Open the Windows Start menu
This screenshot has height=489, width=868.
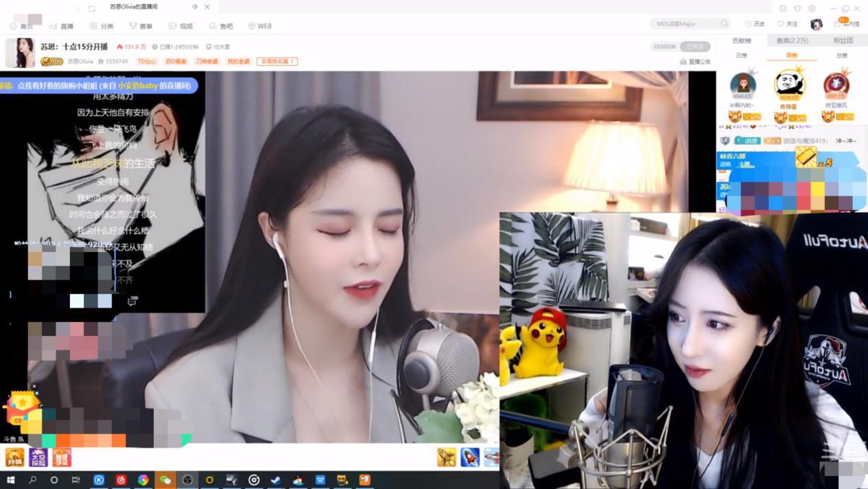point(10,480)
